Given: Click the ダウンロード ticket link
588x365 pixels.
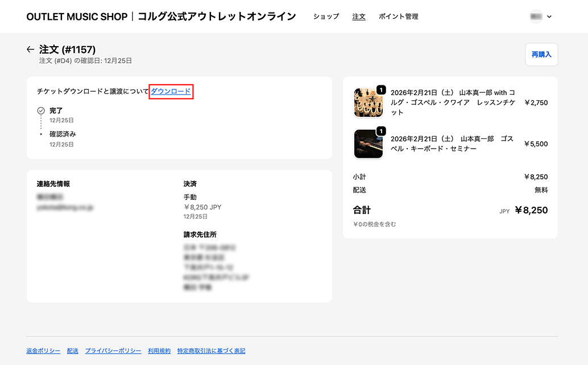Looking at the screenshot, I should pyautogui.click(x=171, y=91).
